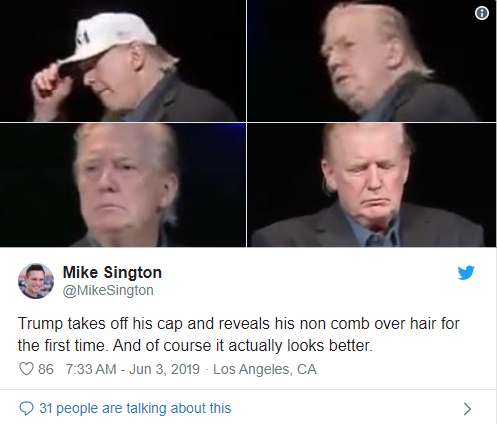Screen dimensions: 497x424
Task: Open the top-right side-profile photo
Action: (372, 61)
